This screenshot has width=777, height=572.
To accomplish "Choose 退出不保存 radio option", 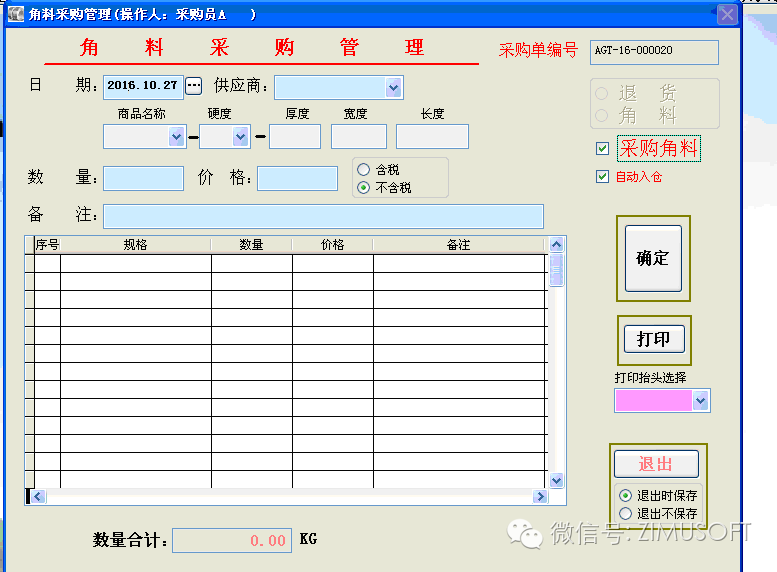I will click(x=626, y=513).
